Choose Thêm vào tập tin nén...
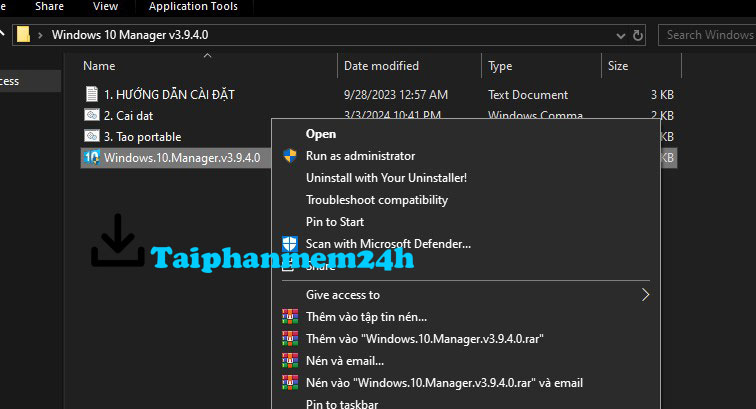 click(x=366, y=317)
